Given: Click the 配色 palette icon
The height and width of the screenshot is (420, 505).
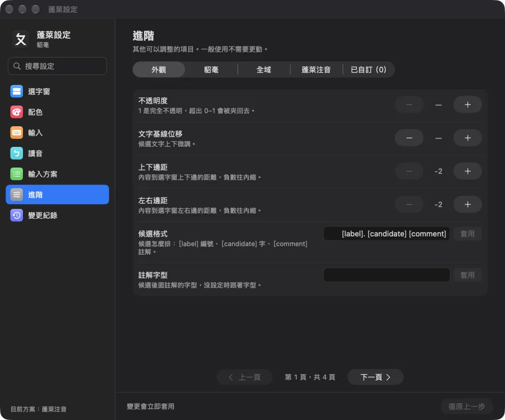Looking at the screenshot, I should coord(17,112).
